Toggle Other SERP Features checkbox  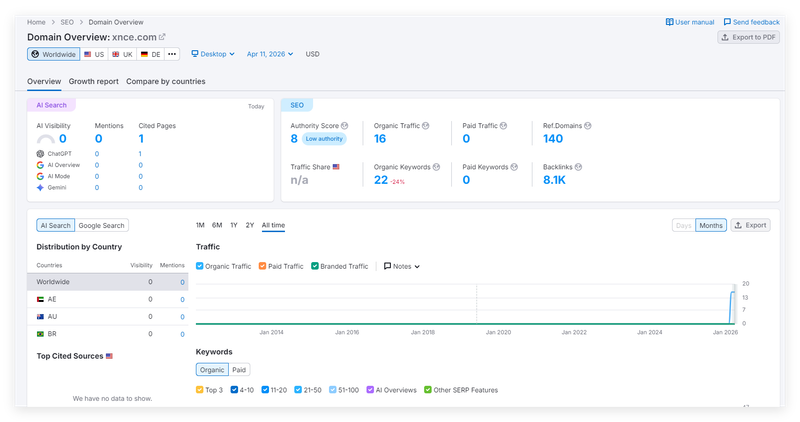click(428, 390)
